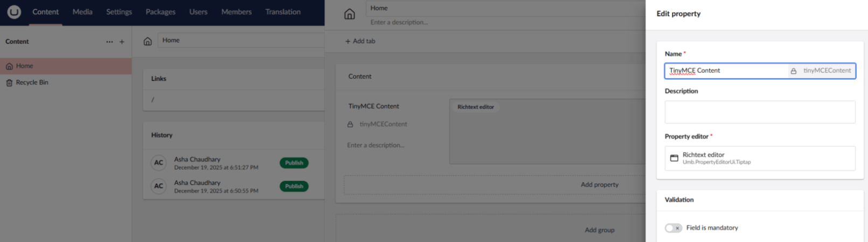Open the Users section tab
868x242 pixels.
pyautogui.click(x=198, y=12)
